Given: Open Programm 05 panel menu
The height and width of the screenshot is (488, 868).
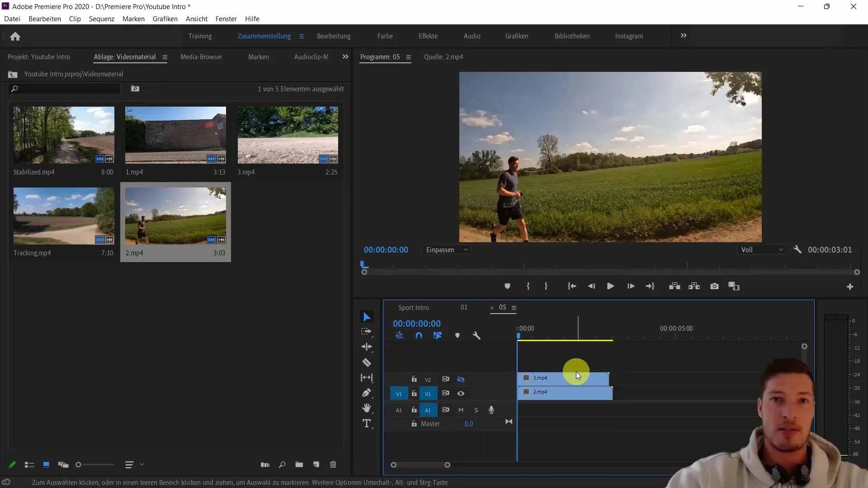Looking at the screenshot, I should 409,57.
